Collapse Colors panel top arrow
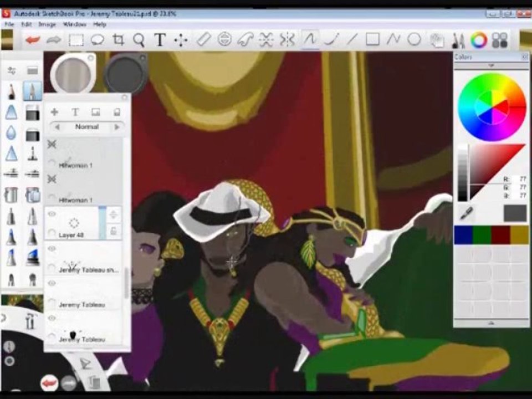Image resolution: width=532 pixels, height=399 pixels. 492,65
